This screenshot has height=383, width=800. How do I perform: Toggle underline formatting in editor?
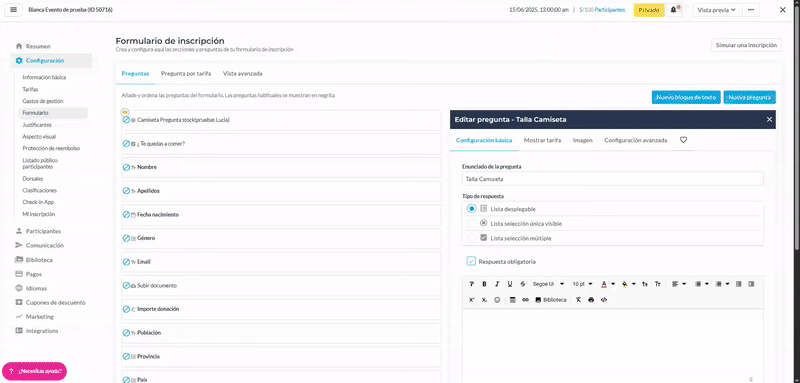(x=510, y=284)
